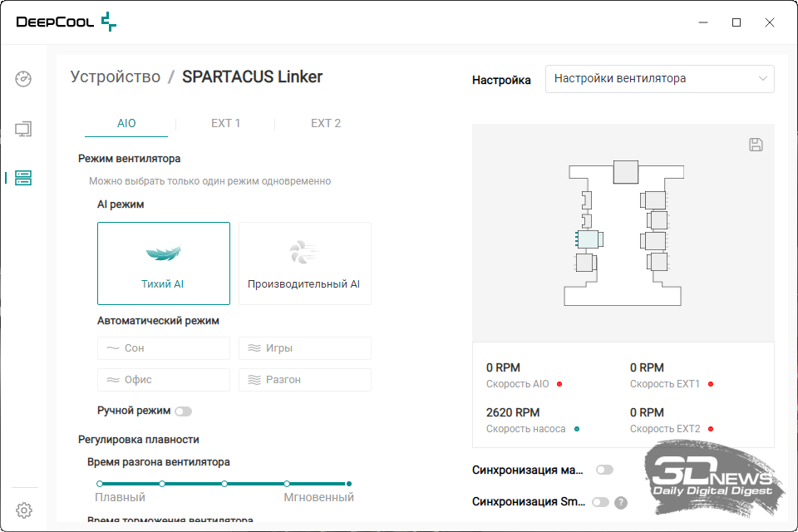
Task: Expand the Настройки вентилятора dropdown
Action: click(x=660, y=79)
